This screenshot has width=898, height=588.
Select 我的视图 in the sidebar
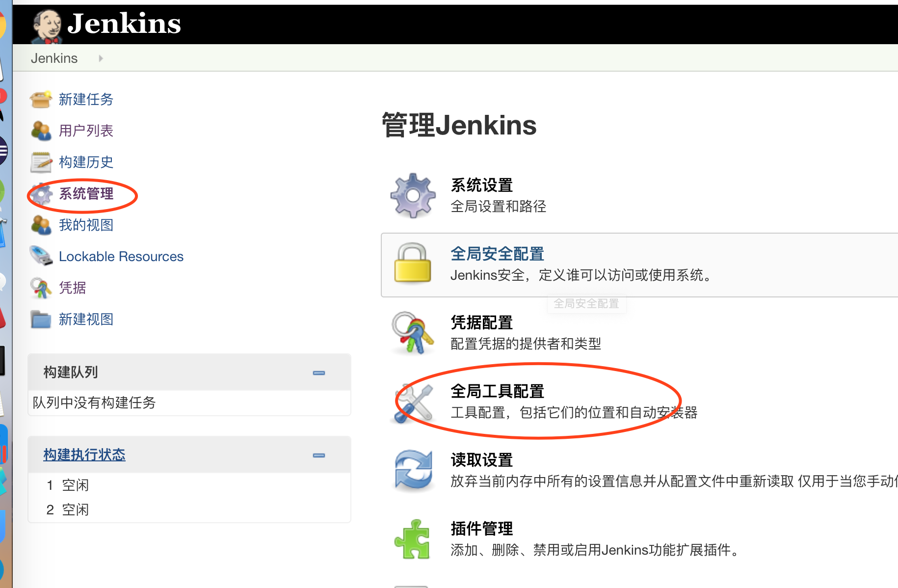(86, 225)
